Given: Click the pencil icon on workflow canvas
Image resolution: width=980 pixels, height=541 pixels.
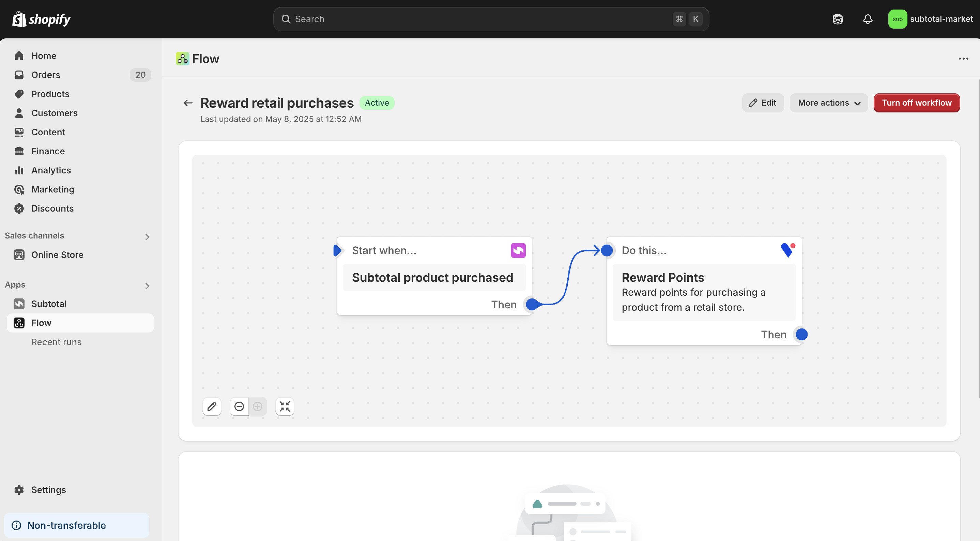Looking at the screenshot, I should coord(212,406).
